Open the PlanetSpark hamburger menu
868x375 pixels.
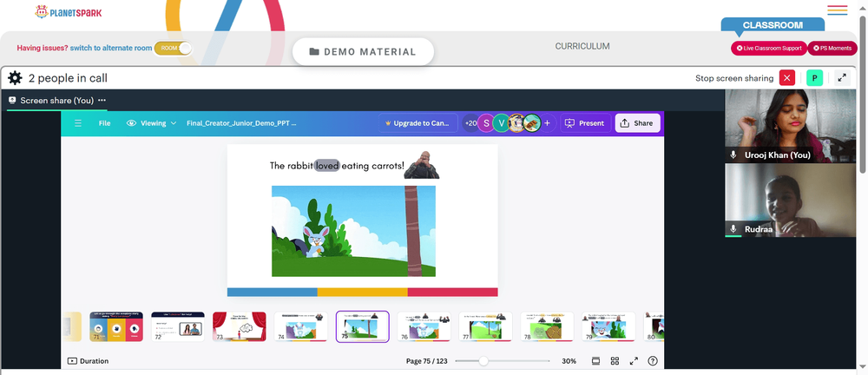coord(837,10)
